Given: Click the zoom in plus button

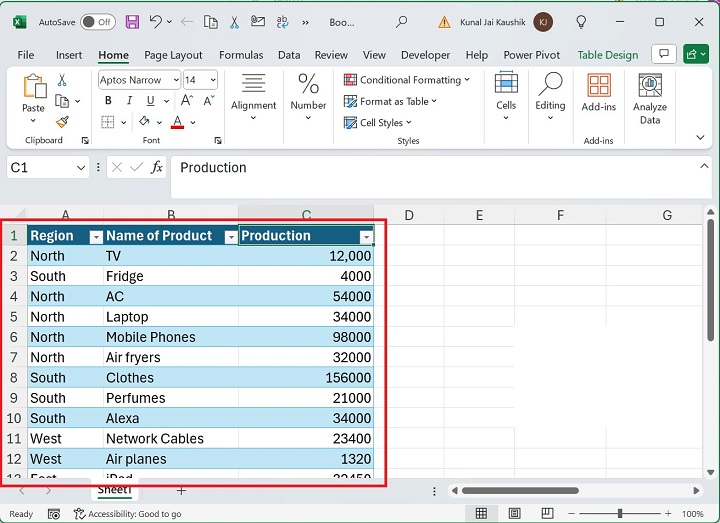Looking at the screenshot, I should (x=668, y=513).
